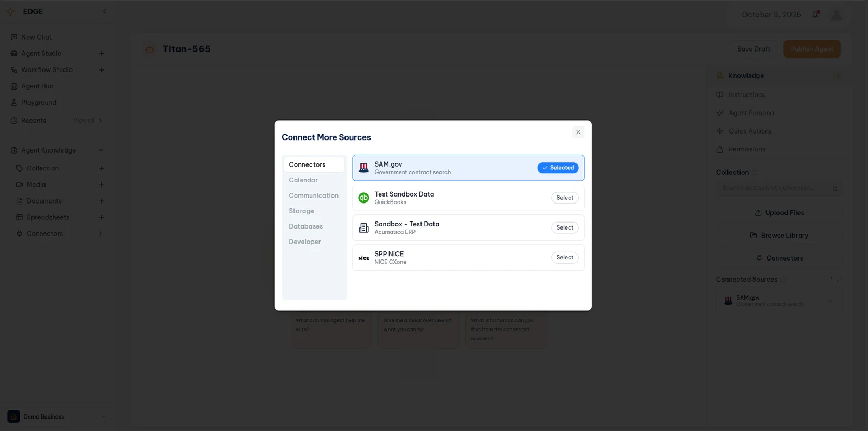Select the Storage category
The height and width of the screenshot is (431, 868).
[x=314, y=211]
